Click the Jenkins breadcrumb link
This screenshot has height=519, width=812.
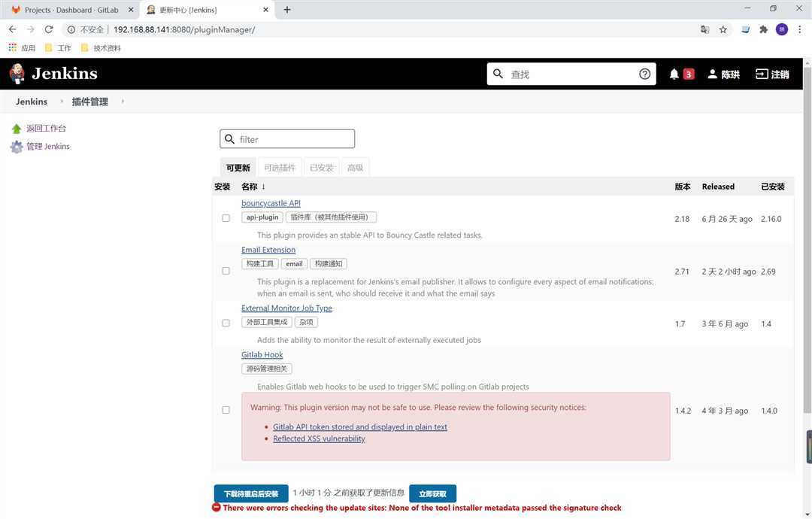[x=31, y=102]
